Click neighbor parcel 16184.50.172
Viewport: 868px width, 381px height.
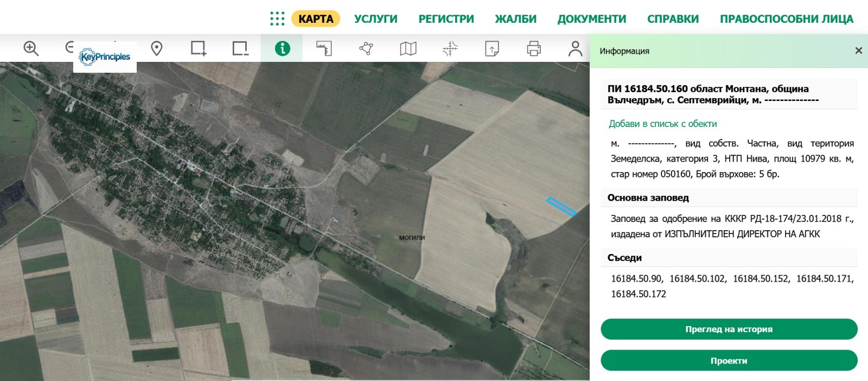(x=639, y=294)
